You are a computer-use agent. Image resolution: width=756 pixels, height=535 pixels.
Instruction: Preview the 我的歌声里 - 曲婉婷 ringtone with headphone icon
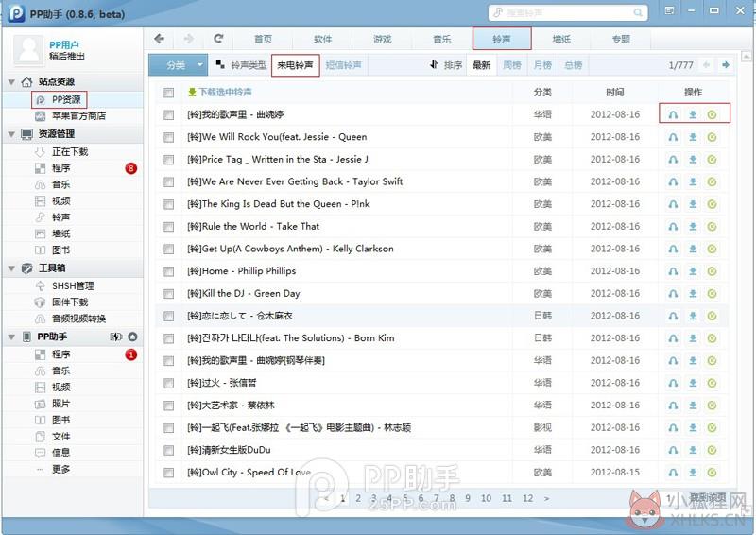[x=673, y=114]
